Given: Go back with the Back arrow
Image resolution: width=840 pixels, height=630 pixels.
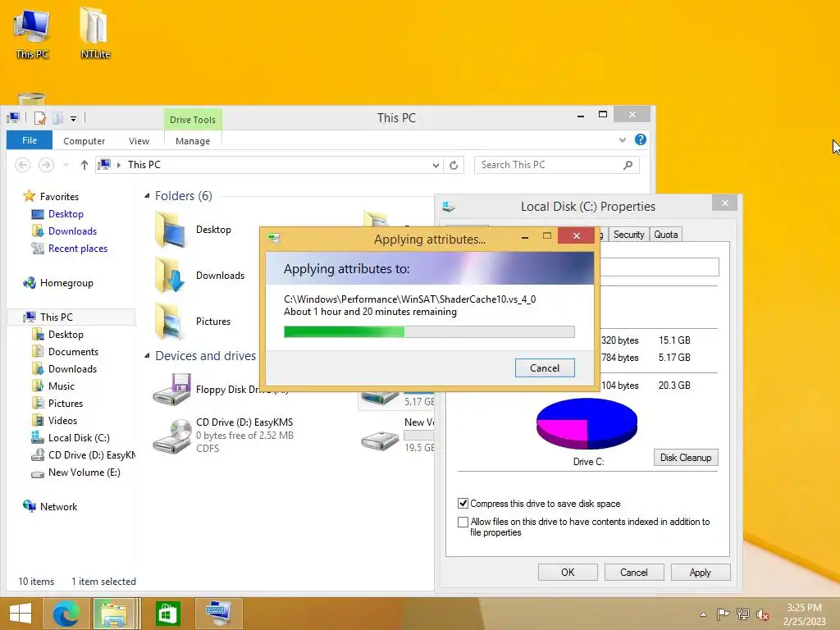Looking at the screenshot, I should 22,165.
